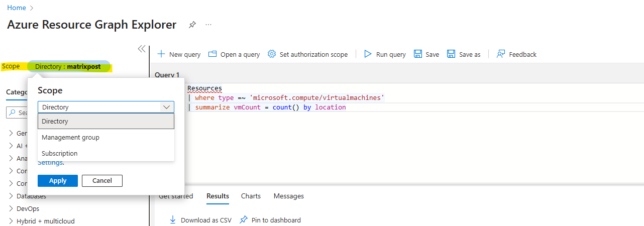This screenshot has width=644, height=226.
Task: Click the Pin to dashboard pin icon
Action: 244,220
